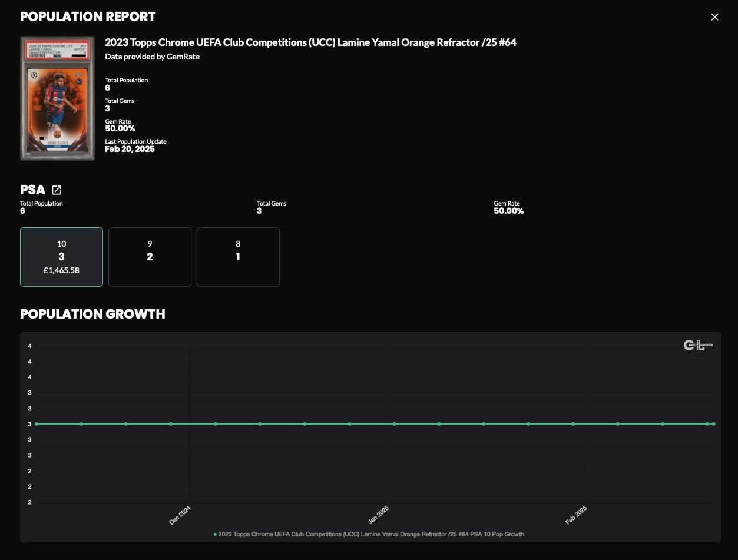Click the PSA section Gem Rate 50.00% value
738x560 pixels.
509,211
